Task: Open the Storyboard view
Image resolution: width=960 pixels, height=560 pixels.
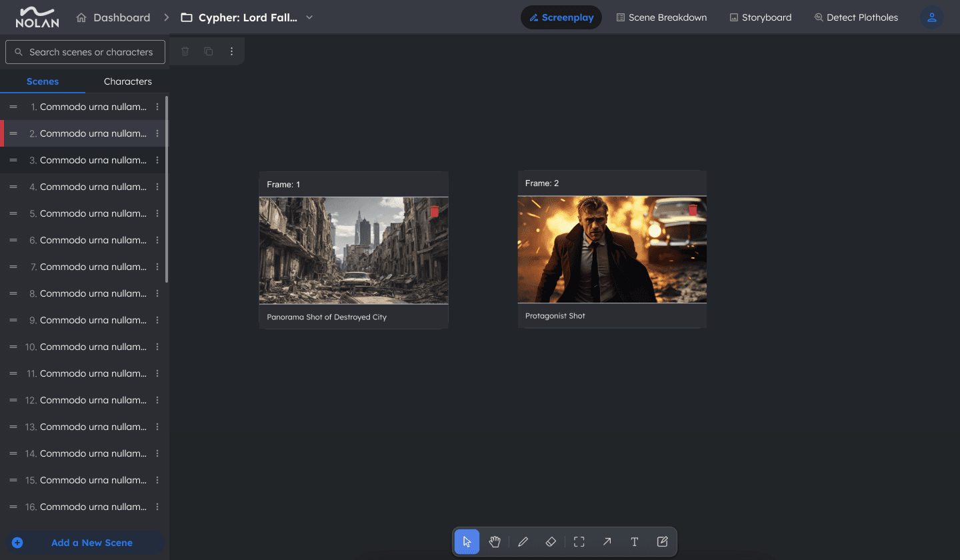Action: click(760, 17)
